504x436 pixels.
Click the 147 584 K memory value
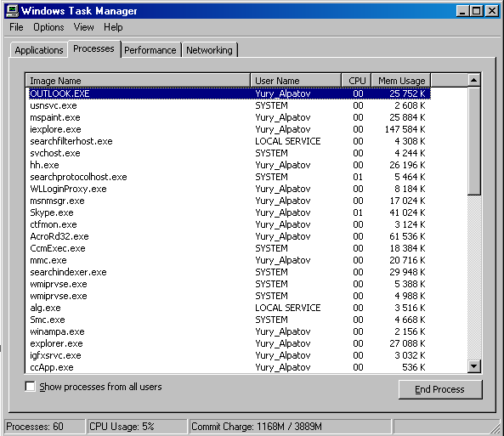(405, 129)
